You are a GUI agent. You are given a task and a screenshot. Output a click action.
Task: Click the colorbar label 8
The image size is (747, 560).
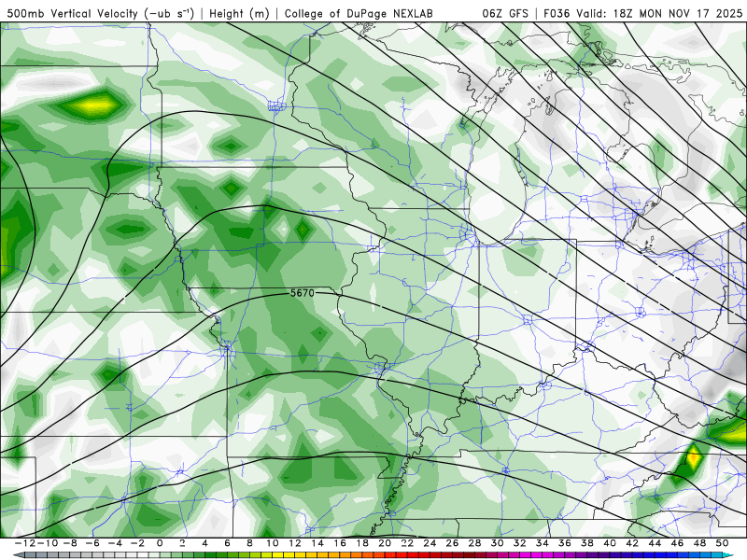coord(249,543)
